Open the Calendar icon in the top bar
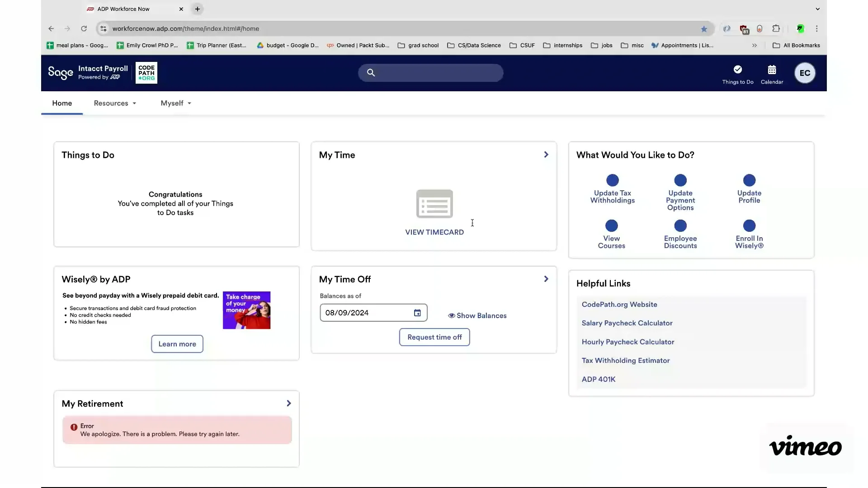Image resolution: width=868 pixels, height=488 pixels. point(772,73)
